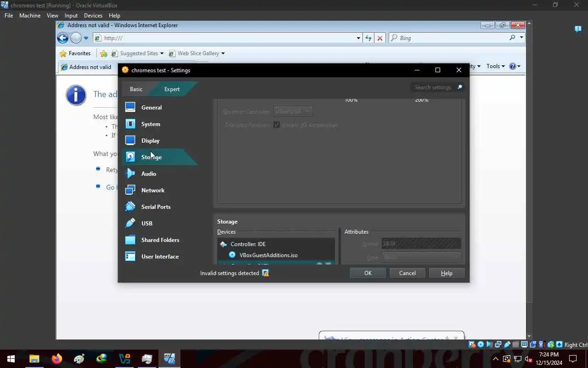588x368 pixels.
Task: Select the Controller: IDE tree row
Action: pos(276,244)
